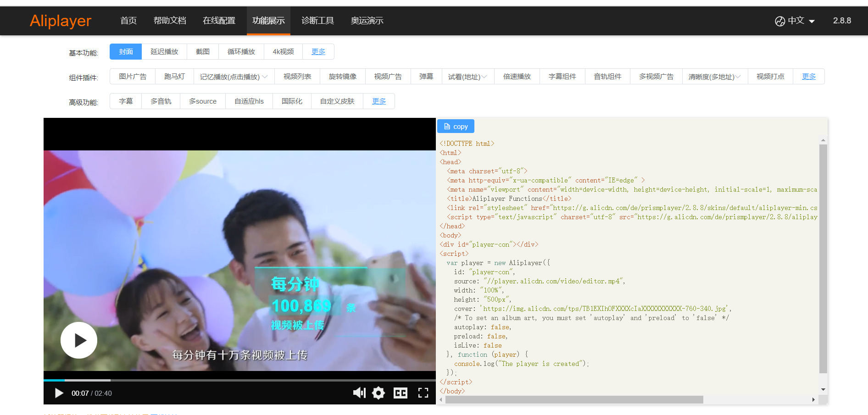Select the 倍速播放 plugin tab

(517, 77)
